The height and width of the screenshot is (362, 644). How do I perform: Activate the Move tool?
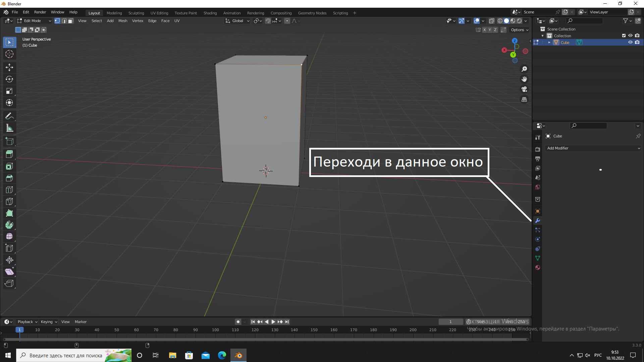pyautogui.click(x=9, y=67)
